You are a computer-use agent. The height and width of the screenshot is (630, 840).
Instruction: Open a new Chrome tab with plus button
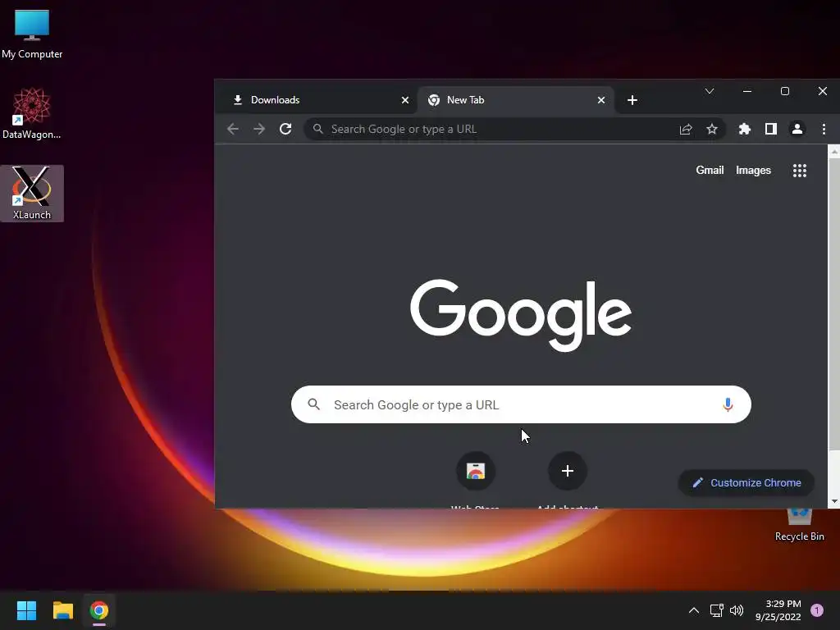tap(632, 100)
